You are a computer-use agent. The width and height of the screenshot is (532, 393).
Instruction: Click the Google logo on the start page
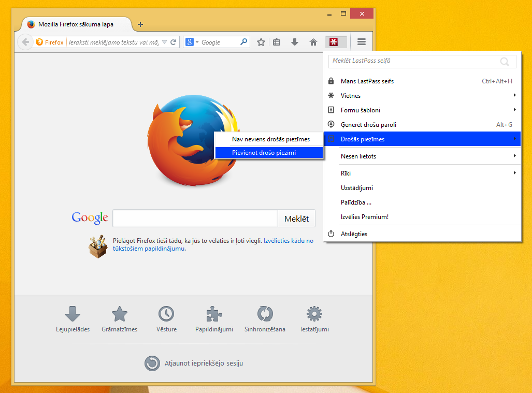(x=90, y=217)
